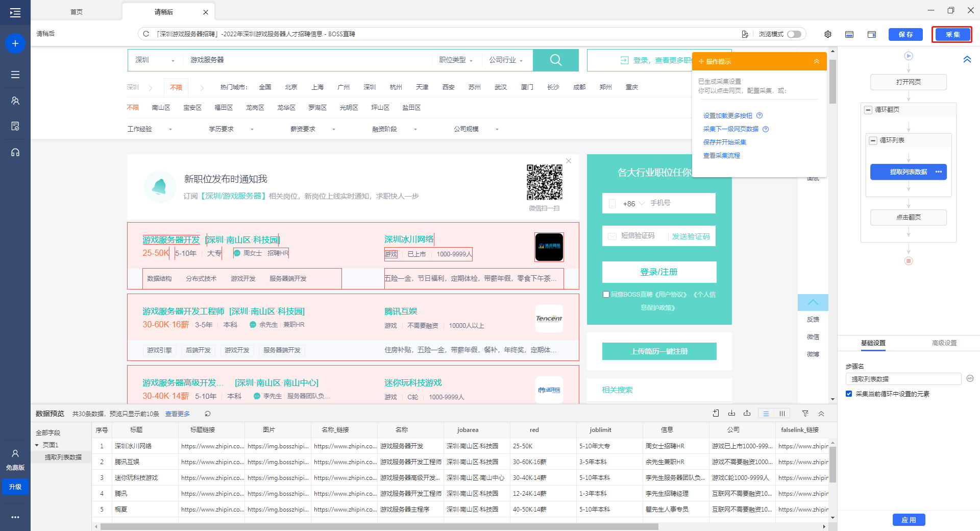Viewport: 980px width, 531px height.
Task: Click the window panel icon left of 保存
Action: [872, 34]
